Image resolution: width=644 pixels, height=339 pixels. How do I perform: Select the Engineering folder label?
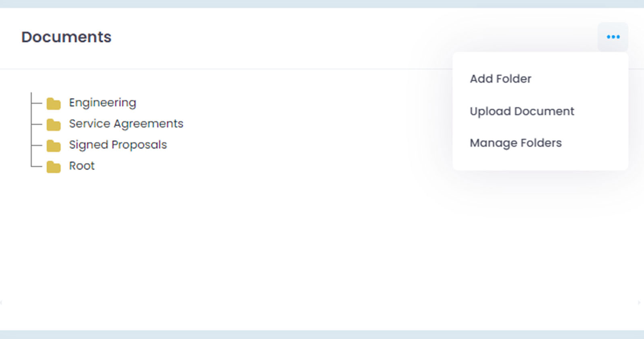coord(103,103)
